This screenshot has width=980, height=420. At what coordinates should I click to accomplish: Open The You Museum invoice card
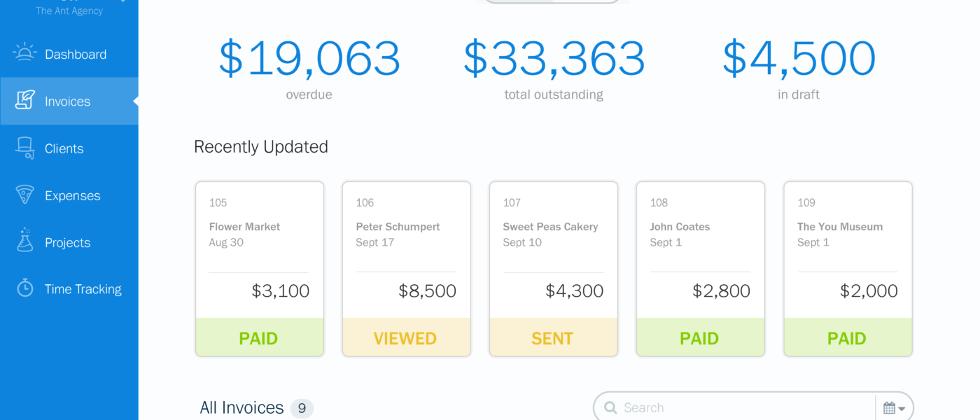click(848, 269)
